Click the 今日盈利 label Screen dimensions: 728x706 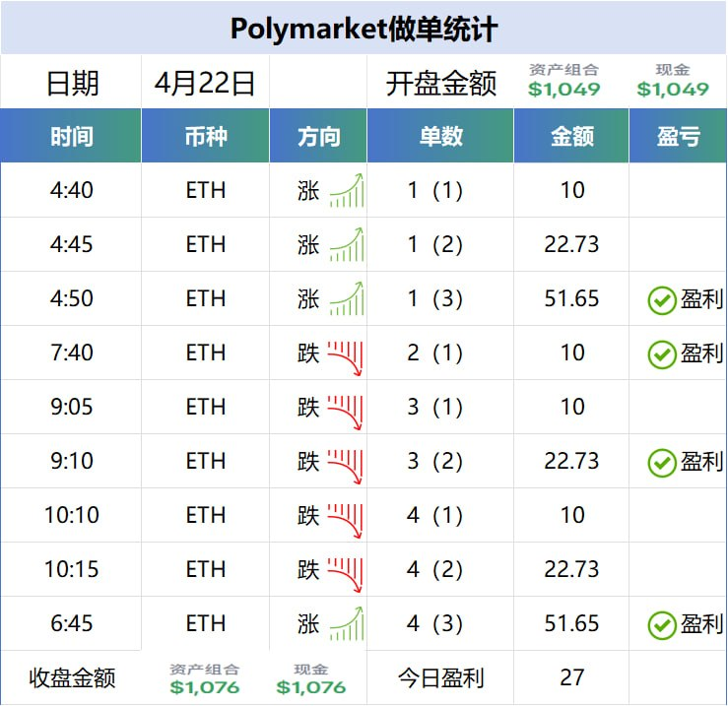coord(441,677)
